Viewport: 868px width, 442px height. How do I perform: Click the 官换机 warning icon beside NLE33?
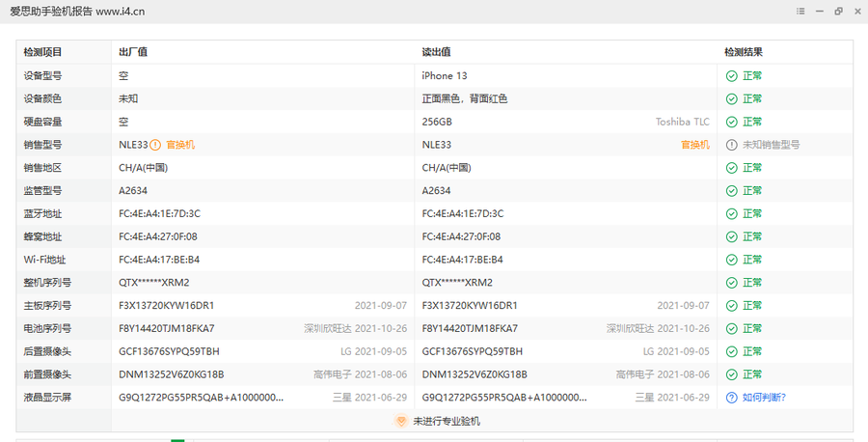tap(155, 145)
